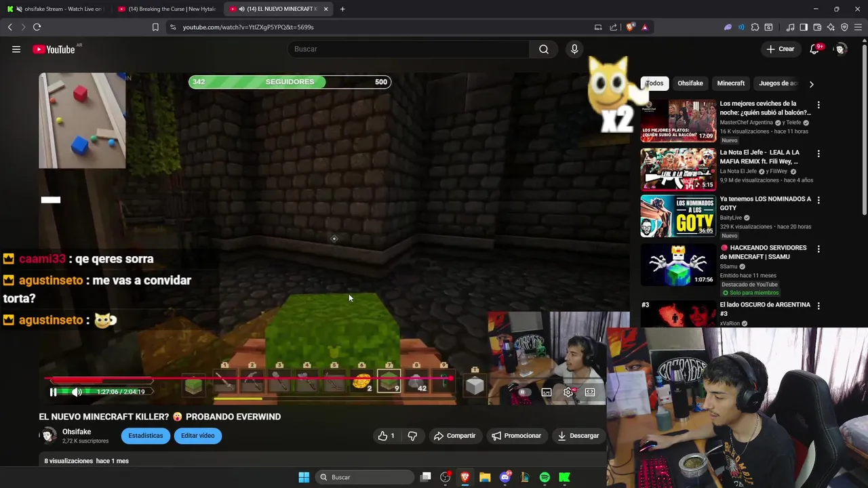Open the Ohsifake channel name link

(x=77, y=432)
